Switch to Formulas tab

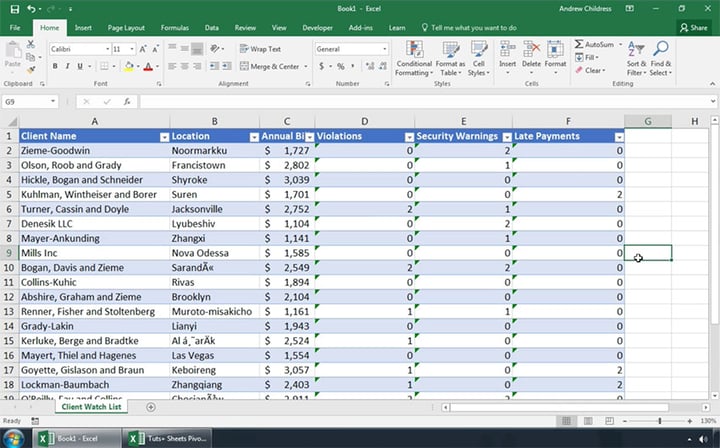[x=174, y=28]
